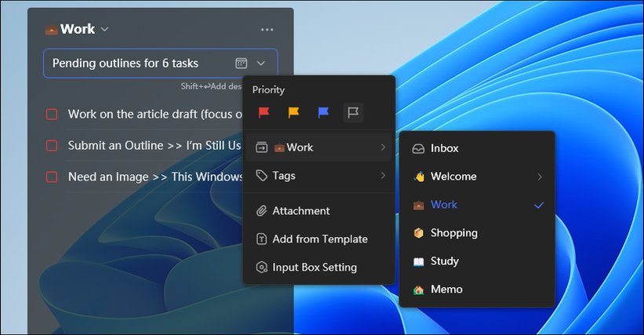Screen dimensions: 644x335
Task: Select the Shopping list
Action: tap(453, 233)
